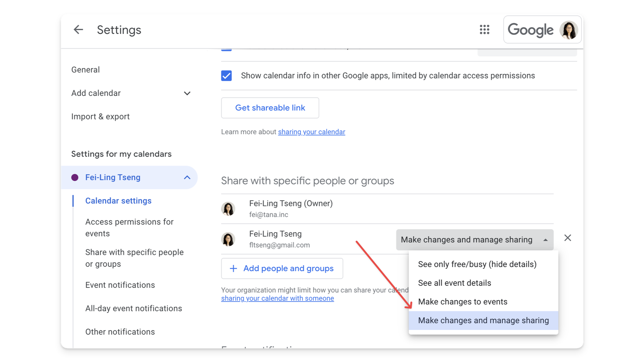Expand the Add calendar section
This screenshot has width=644, height=362.
click(187, 93)
